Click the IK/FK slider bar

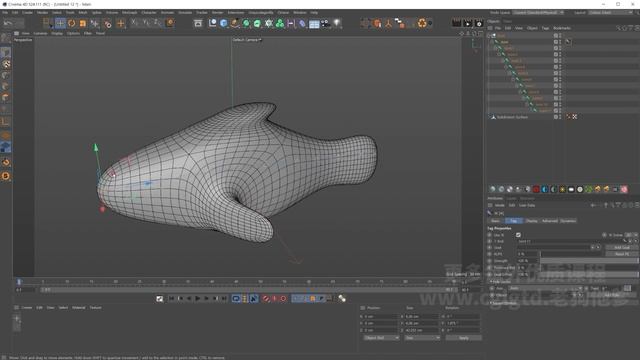click(x=571, y=254)
